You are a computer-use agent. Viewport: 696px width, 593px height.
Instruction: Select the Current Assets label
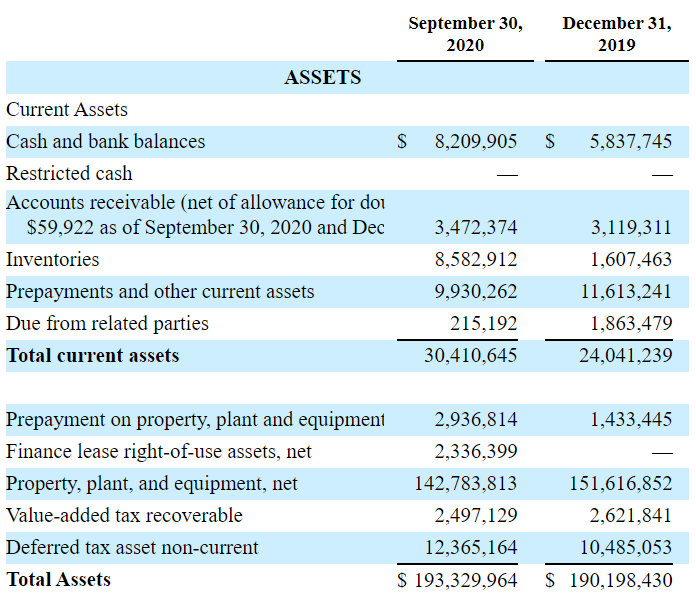(x=67, y=110)
